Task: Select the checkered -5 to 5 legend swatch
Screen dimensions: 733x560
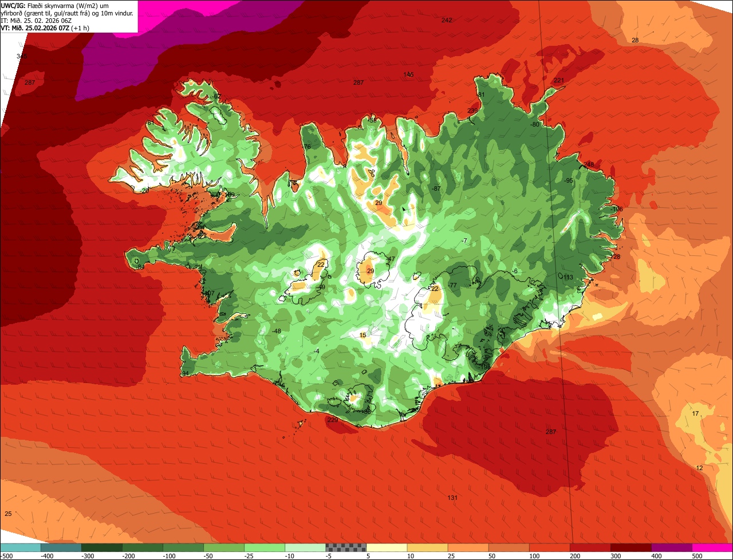Action: (x=346, y=547)
